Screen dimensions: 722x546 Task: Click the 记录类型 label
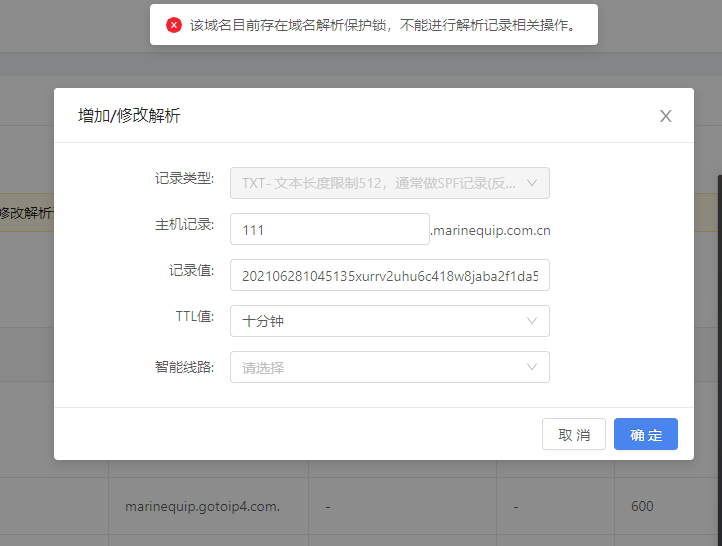coord(185,178)
